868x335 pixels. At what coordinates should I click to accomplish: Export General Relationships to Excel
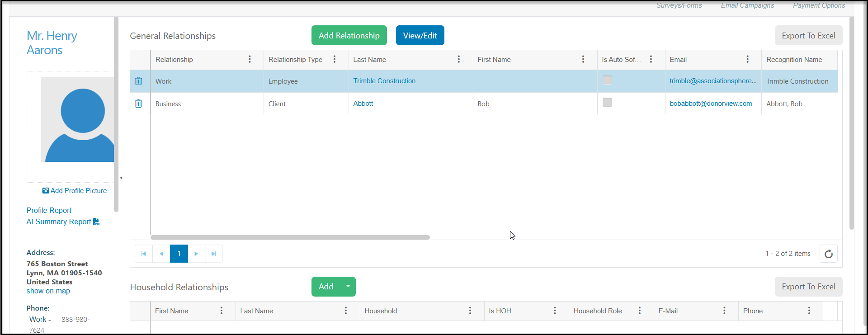pyautogui.click(x=808, y=35)
